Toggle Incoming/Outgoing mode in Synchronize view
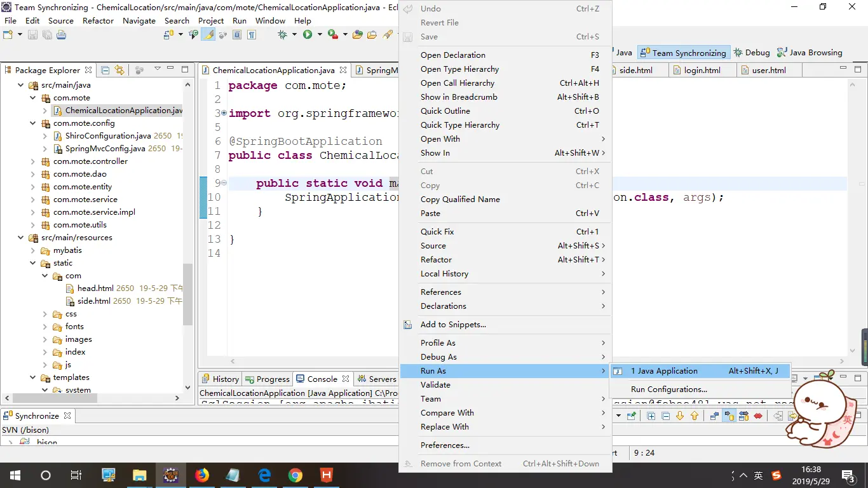The height and width of the screenshot is (488, 868). (743, 416)
